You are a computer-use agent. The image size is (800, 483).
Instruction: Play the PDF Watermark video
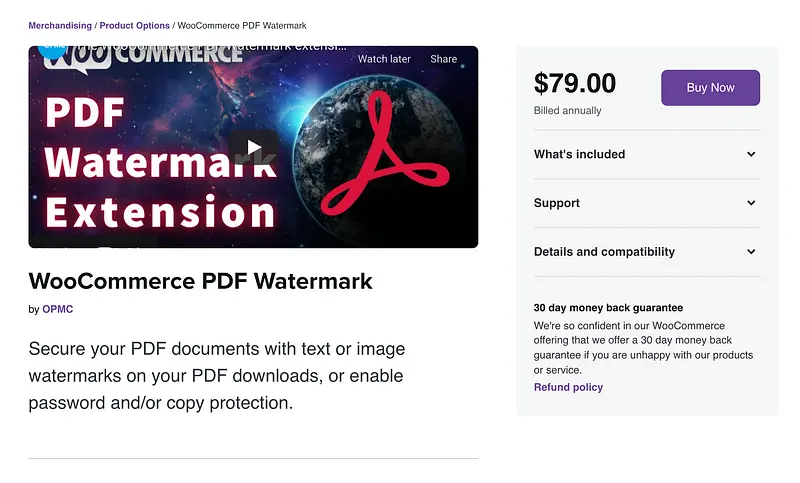coord(253,147)
